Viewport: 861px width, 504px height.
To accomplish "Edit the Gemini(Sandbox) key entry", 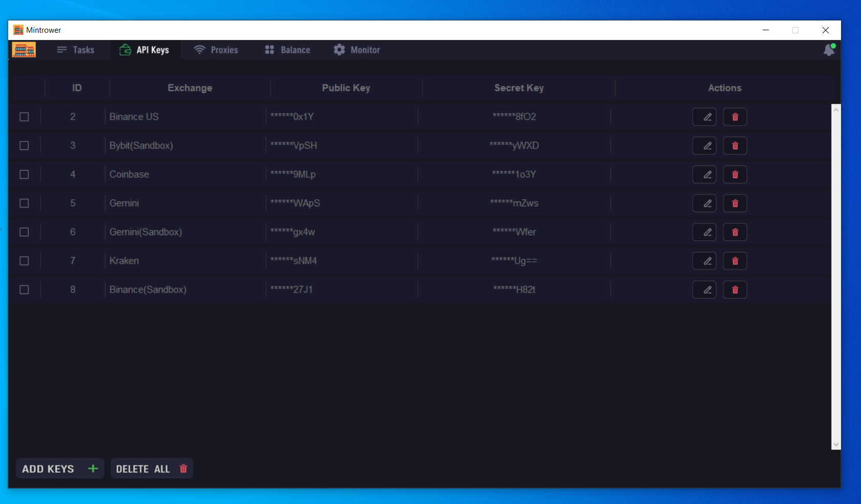I will (704, 233).
